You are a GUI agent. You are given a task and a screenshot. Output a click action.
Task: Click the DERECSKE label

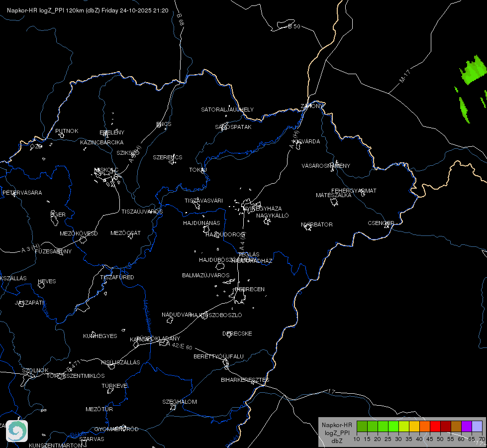click(237, 334)
